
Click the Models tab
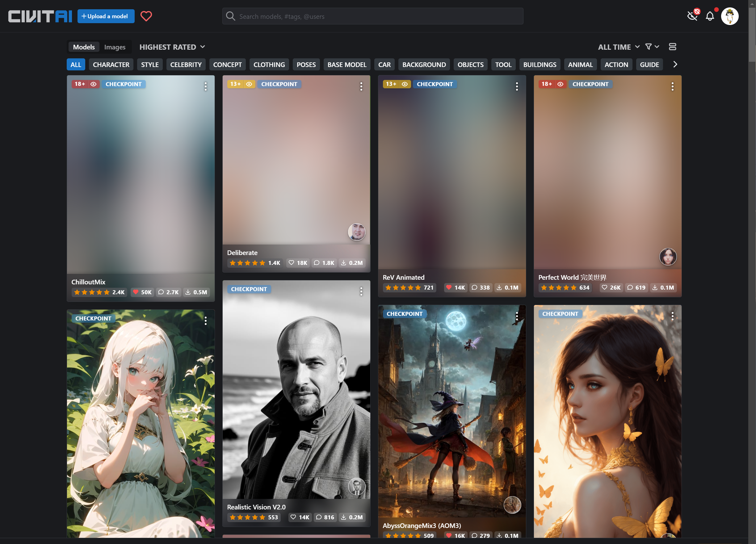pyautogui.click(x=84, y=47)
